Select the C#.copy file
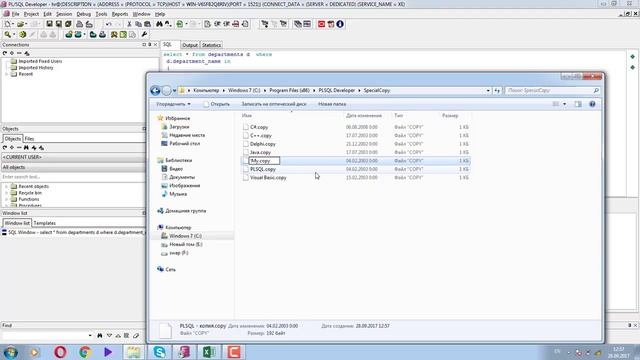Image resolution: width=640 pixels, height=360 pixels. (x=259, y=127)
